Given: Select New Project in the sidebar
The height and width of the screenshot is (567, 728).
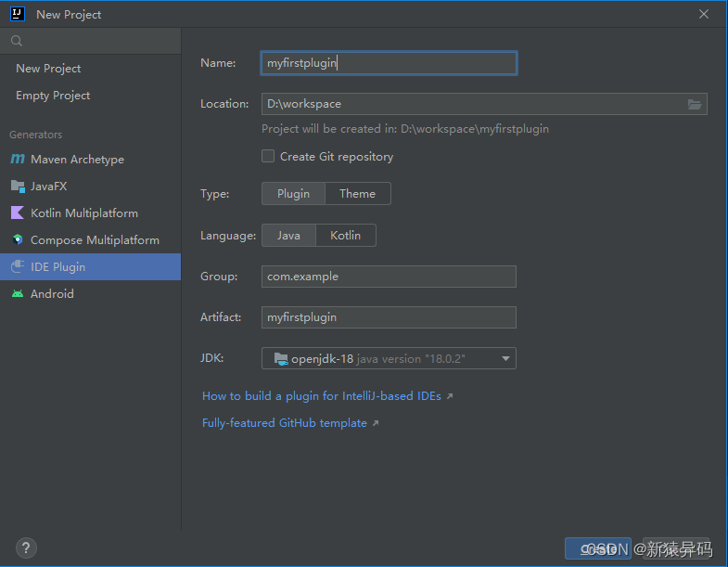Looking at the screenshot, I should tap(91, 69).
